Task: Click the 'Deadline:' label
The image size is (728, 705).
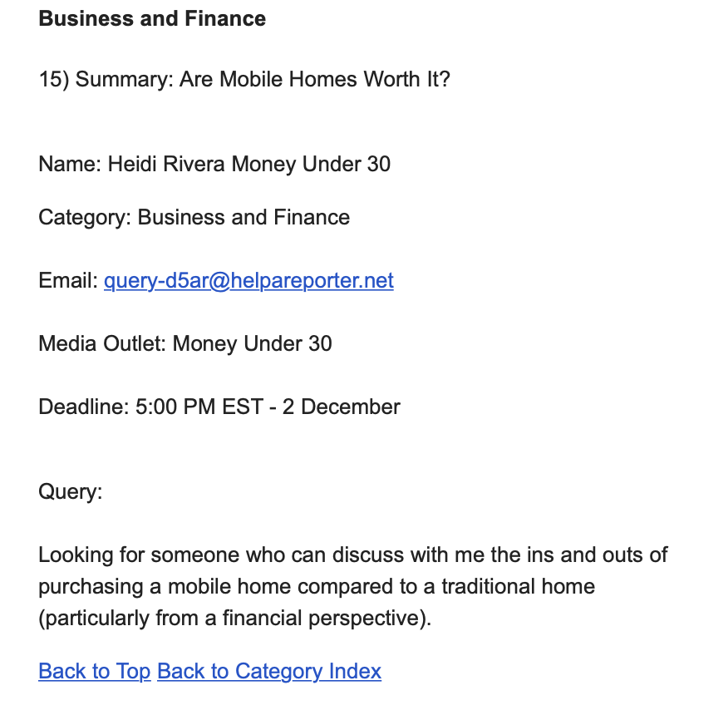Action: pos(84,407)
